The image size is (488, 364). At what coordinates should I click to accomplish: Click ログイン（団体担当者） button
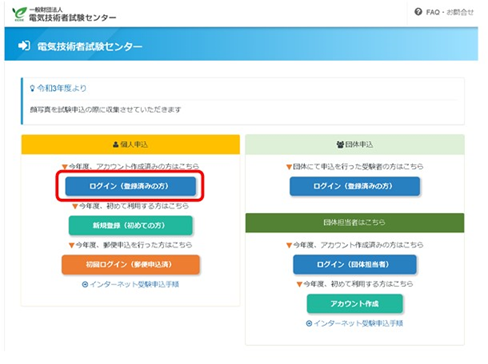point(355,264)
